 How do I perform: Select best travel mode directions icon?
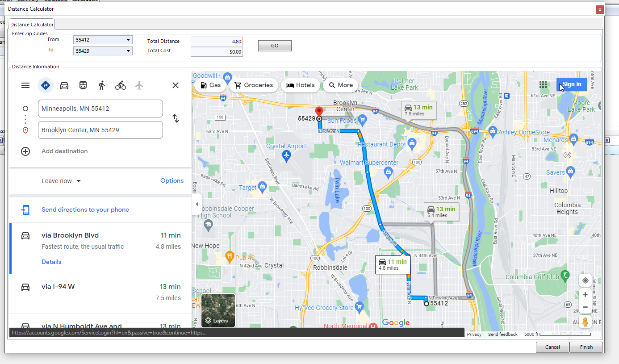tap(45, 85)
